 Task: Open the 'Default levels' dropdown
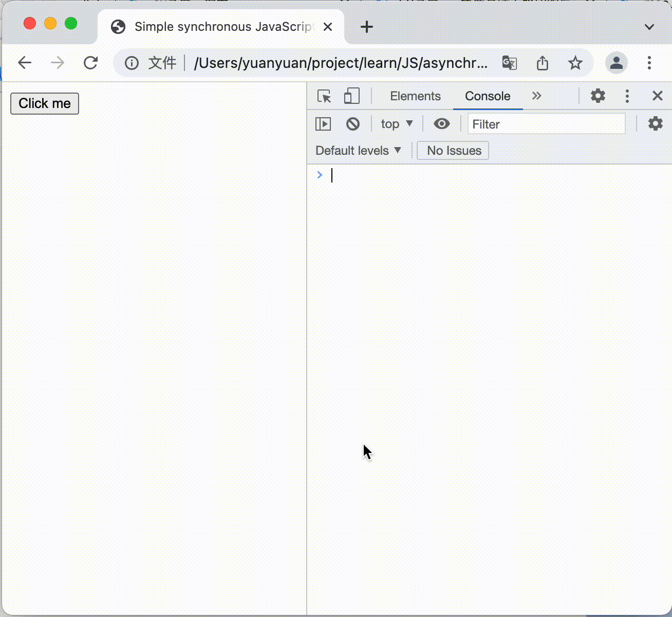click(358, 151)
